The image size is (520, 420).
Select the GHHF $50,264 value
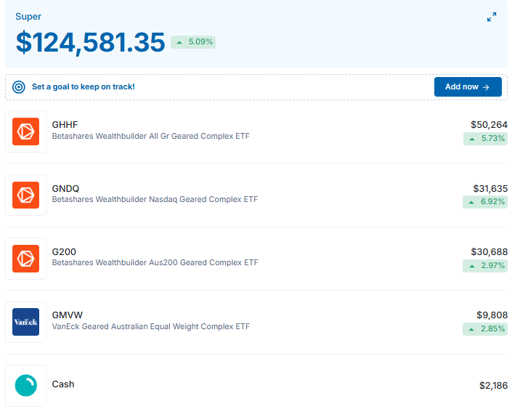[x=489, y=125]
